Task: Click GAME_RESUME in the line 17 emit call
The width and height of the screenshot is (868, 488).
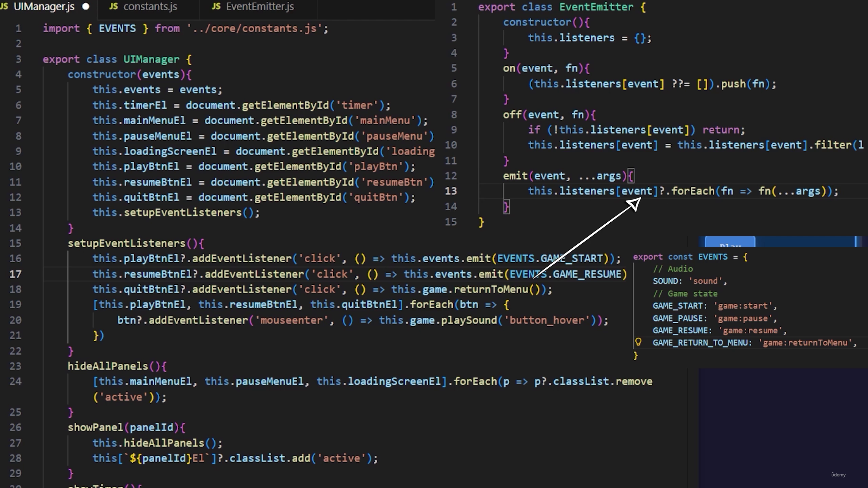Action: pos(587,274)
